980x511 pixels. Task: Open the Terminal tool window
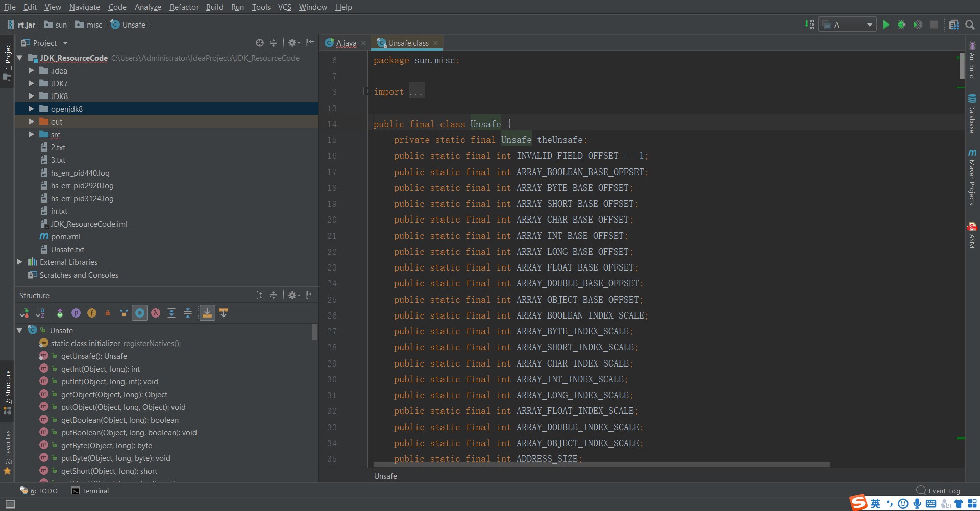(x=90, y=491)
